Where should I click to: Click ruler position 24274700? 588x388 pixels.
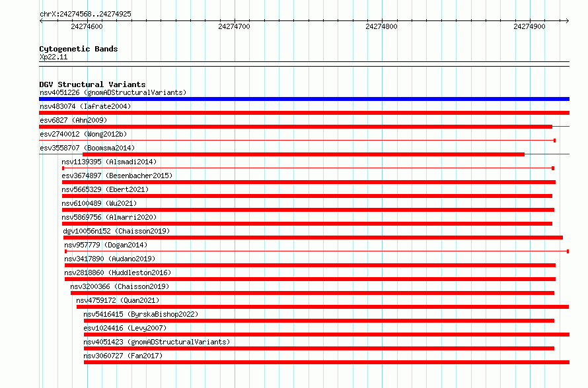point(234,26)
